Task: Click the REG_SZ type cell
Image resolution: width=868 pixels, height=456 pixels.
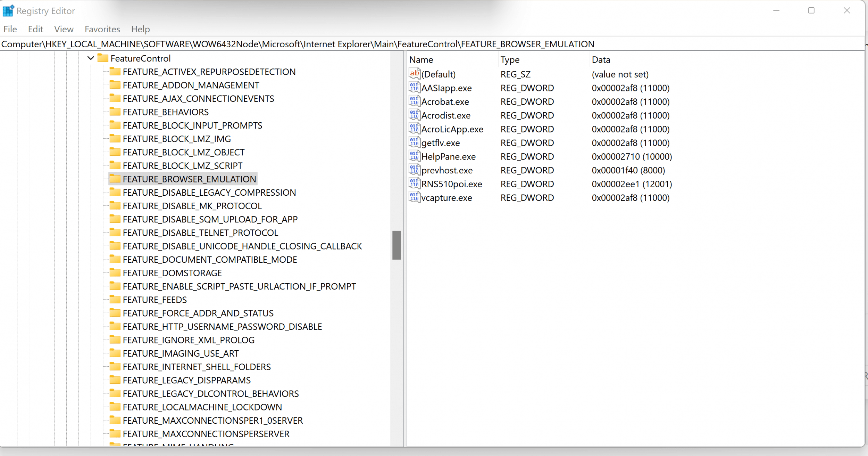Action: point(516,74)
